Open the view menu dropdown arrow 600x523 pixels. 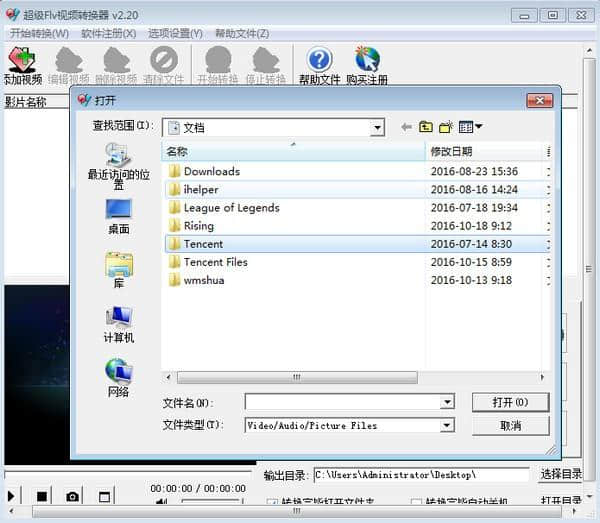point(479,127)
